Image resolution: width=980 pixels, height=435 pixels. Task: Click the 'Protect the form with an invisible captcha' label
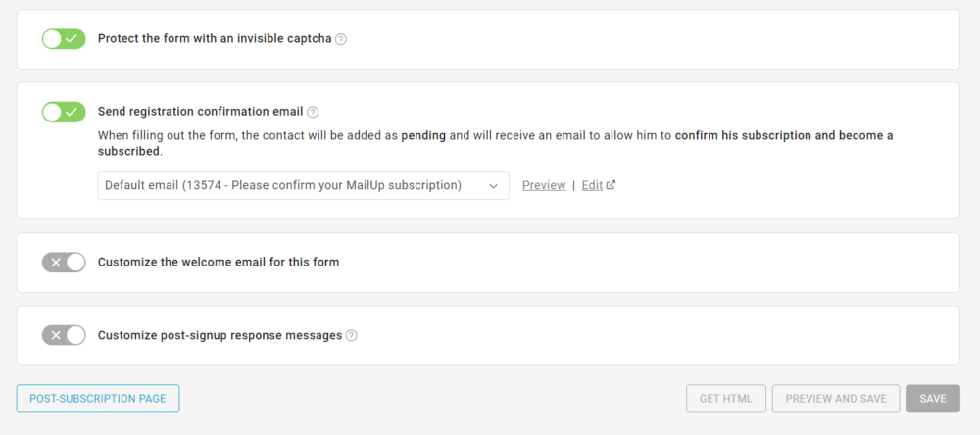(x=215, y=39)
